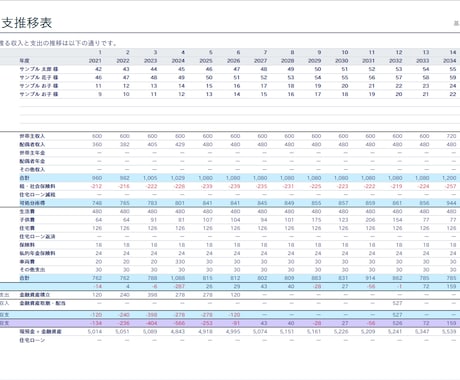Click the 5,539 asset balance for 2034

tap(449, 332)
